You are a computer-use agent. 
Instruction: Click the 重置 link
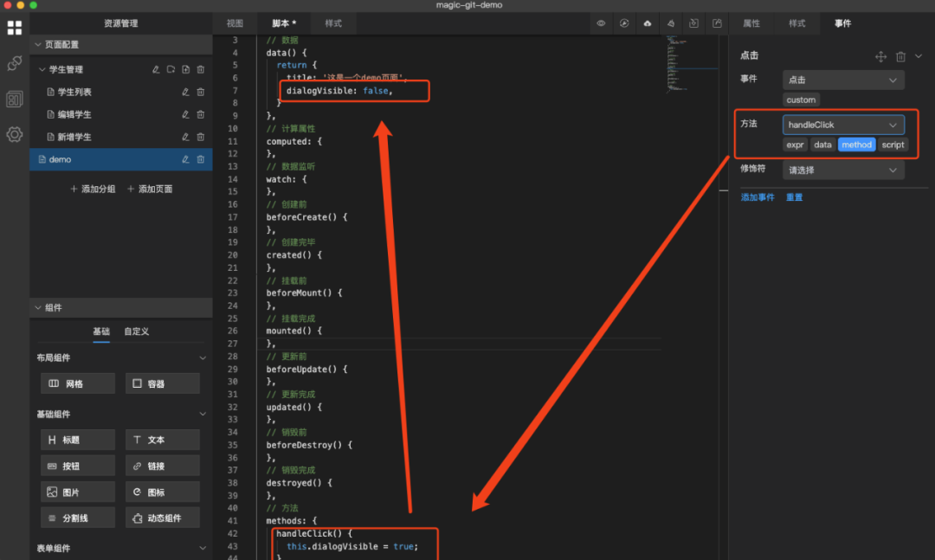794,197
